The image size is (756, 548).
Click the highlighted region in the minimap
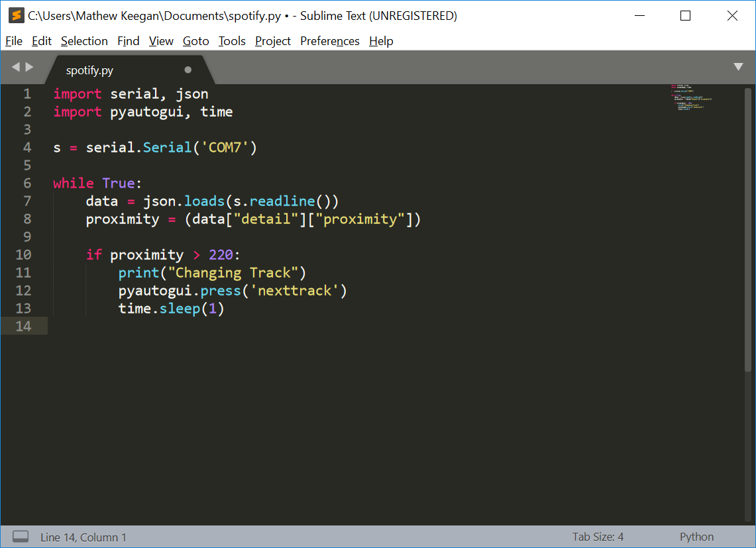[691, 97]
